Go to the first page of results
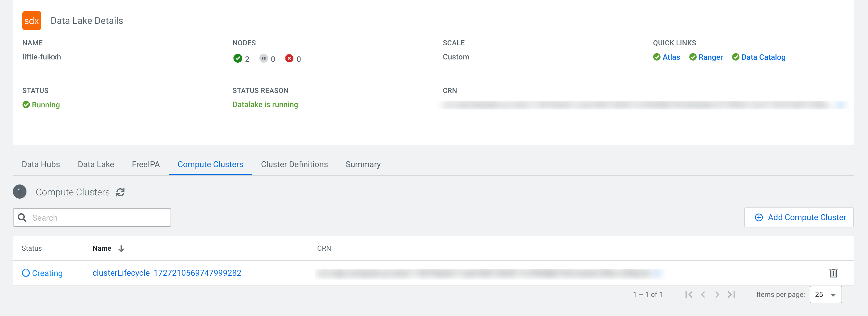 [689, 295]
